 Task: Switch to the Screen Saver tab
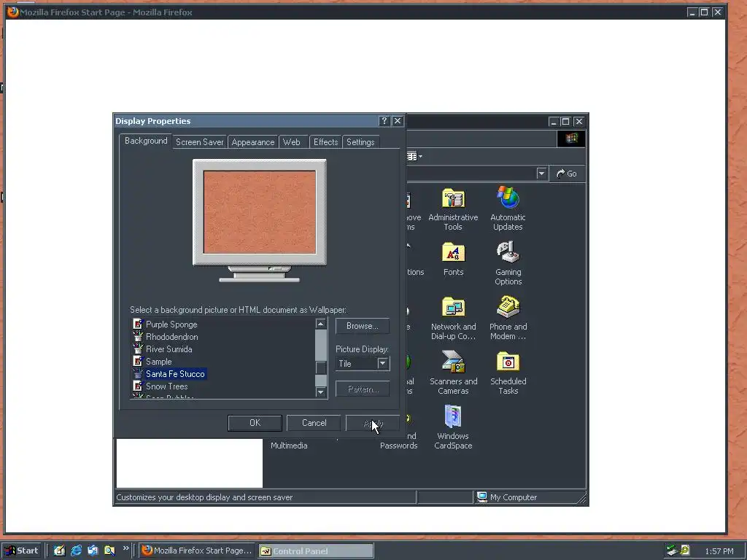[x=200, y=142]
